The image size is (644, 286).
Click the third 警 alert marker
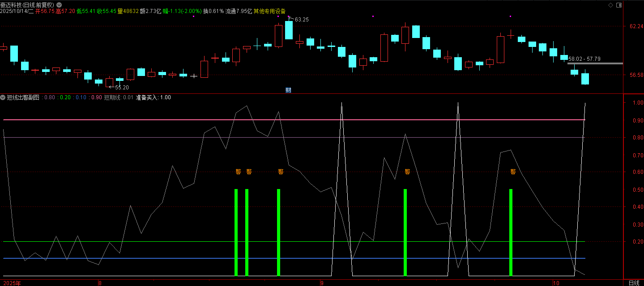[281, 171]
